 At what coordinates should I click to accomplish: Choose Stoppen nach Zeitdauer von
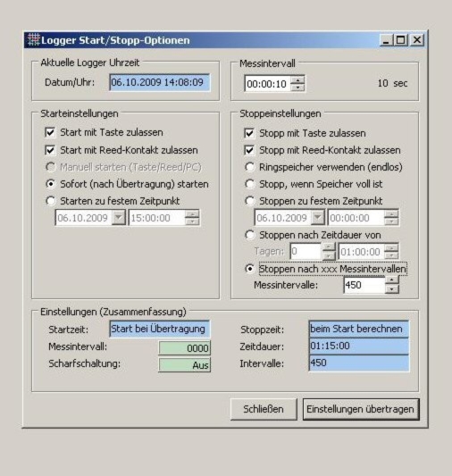249,235
